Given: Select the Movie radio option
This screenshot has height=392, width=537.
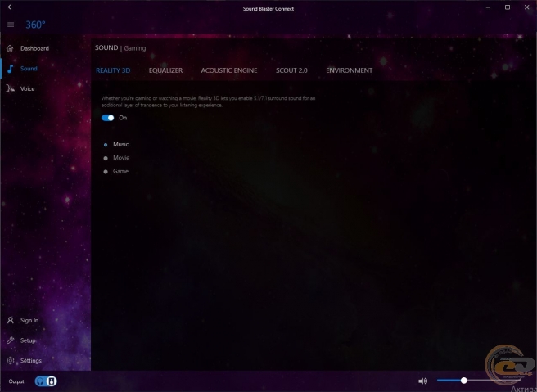Looking at the screenshot, I should pyautogui.click(x=106, y=158).
